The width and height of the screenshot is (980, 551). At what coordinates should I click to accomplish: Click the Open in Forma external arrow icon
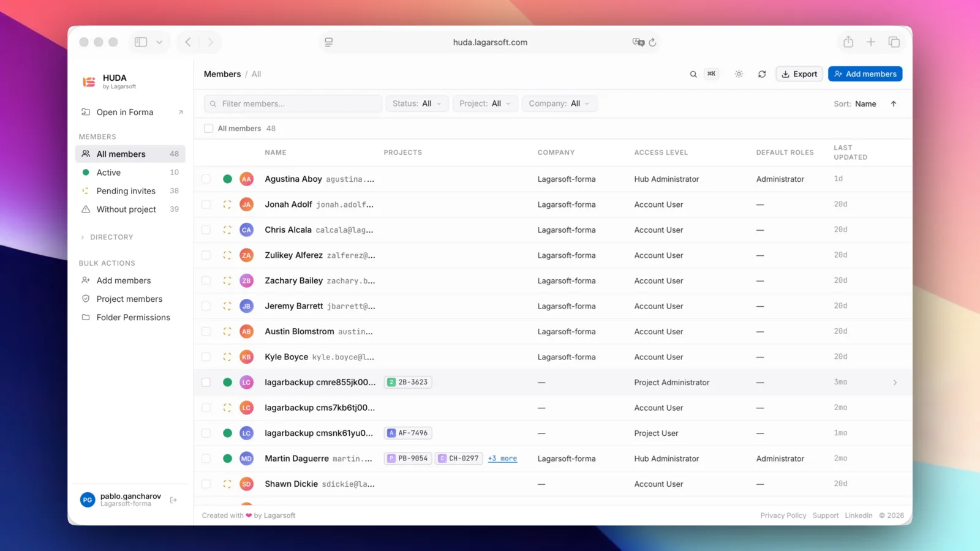click(x=181, y=113)
